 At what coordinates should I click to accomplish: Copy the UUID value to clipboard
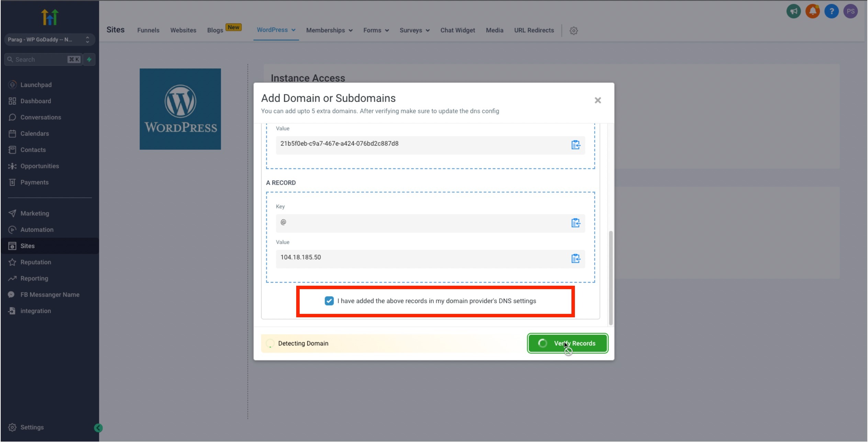click(x=576, y=145)
